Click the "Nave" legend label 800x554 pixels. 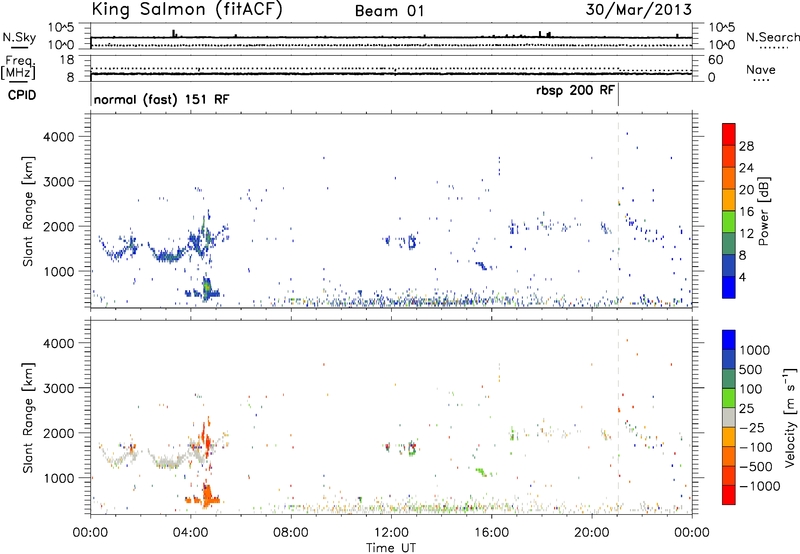click(x=761, y=69)
